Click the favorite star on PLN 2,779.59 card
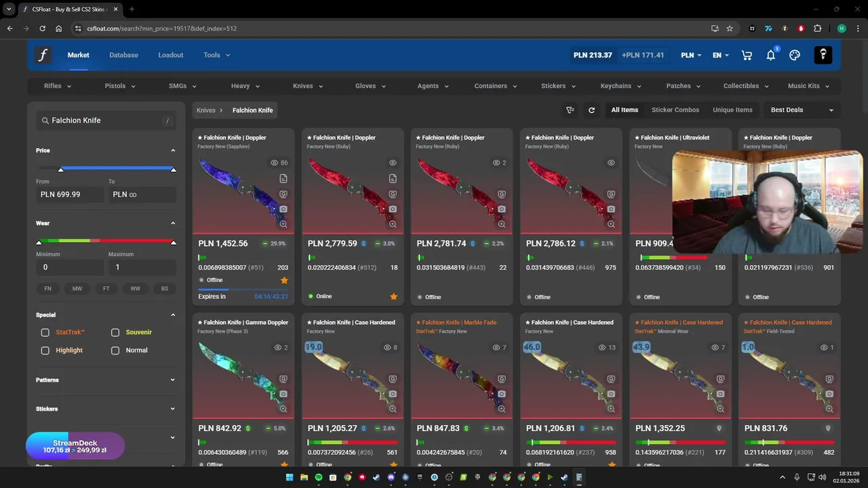The width and height of the screenshot is (868, 488). (x=393, y=296)
